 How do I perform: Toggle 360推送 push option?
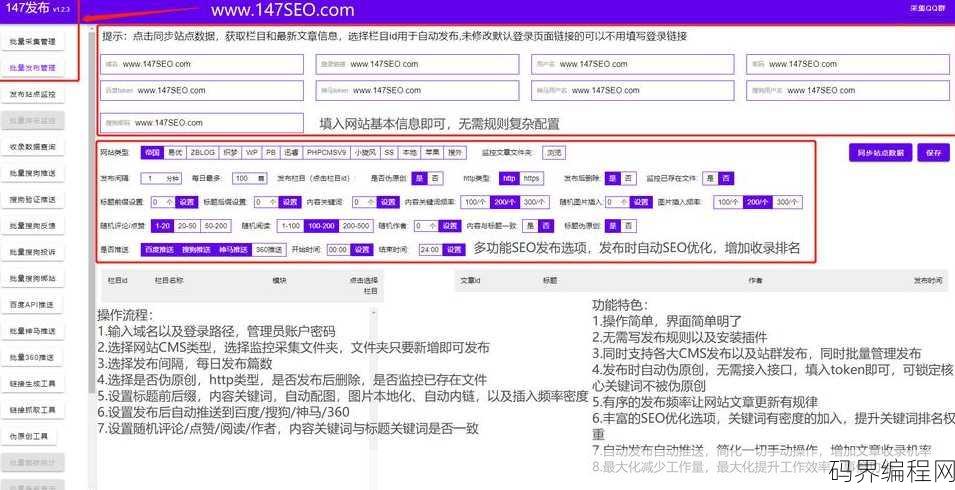click(269, 250)
